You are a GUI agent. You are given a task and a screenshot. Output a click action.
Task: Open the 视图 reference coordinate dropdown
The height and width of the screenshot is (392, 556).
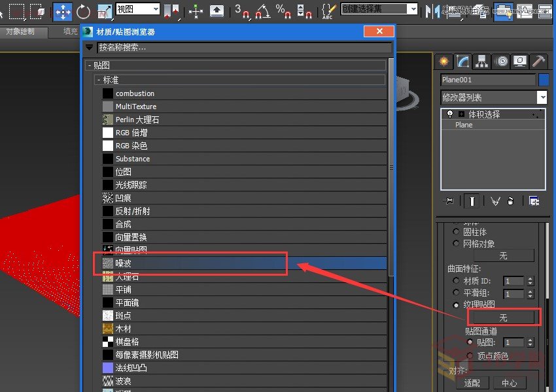(x=136, y=9)
